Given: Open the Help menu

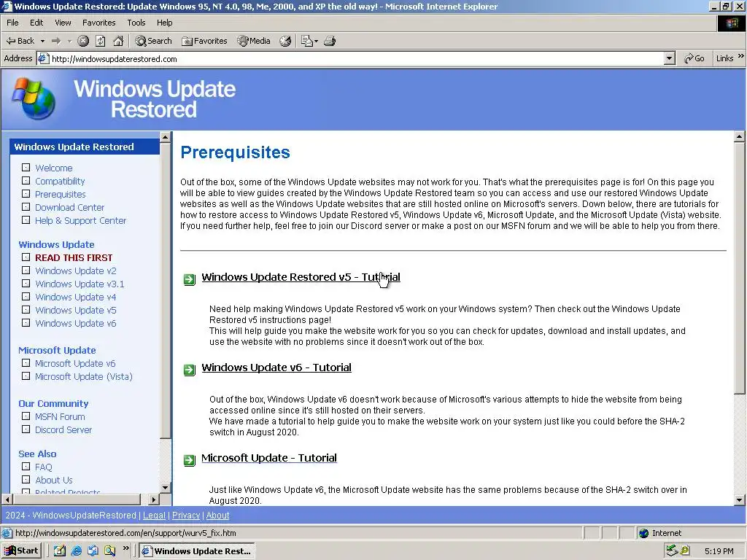Looking at the screenshot, I should [164, 23].
